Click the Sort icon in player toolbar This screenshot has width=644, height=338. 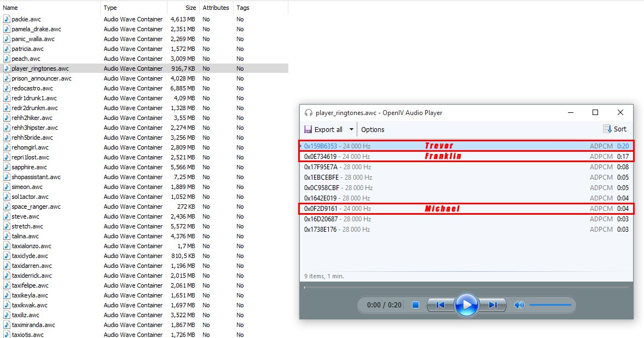(x=607, y=129)
